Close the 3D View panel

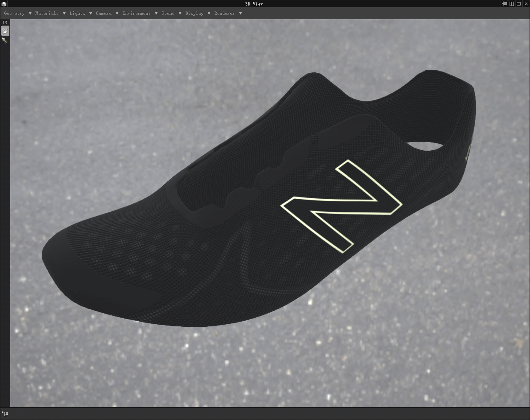(x=526, y=4)
